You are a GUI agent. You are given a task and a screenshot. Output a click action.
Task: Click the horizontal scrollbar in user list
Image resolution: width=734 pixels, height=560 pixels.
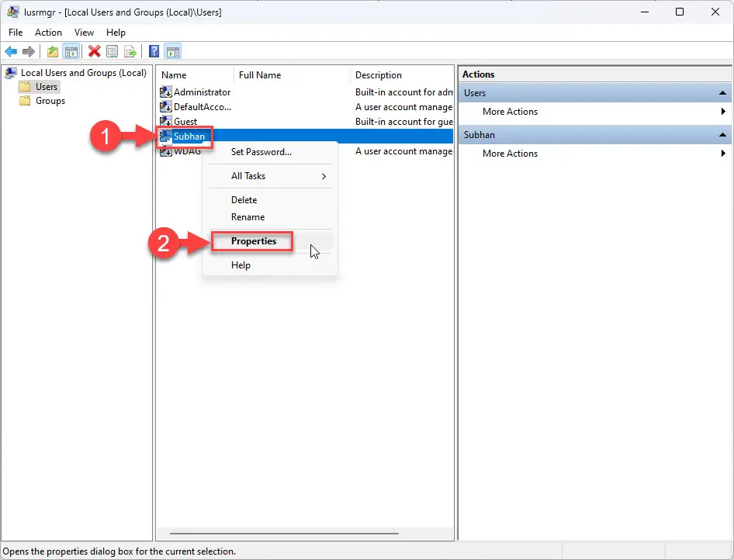click(x=284, y=534)
